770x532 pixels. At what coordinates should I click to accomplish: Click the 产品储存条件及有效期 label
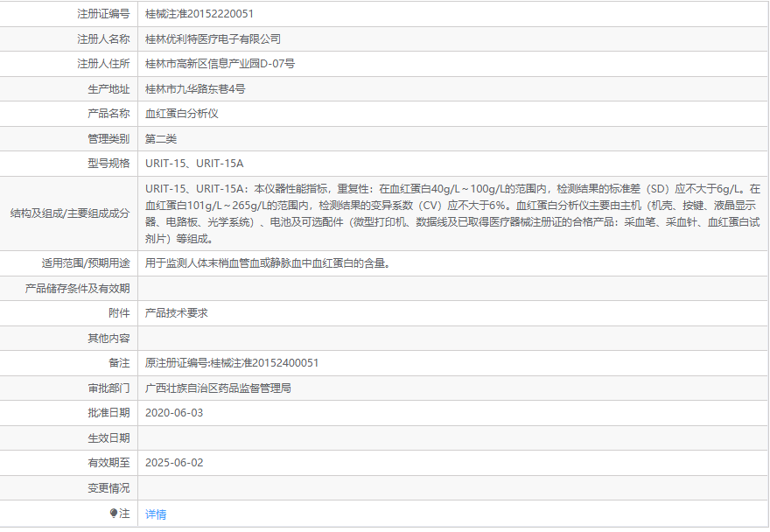point(78,289)
